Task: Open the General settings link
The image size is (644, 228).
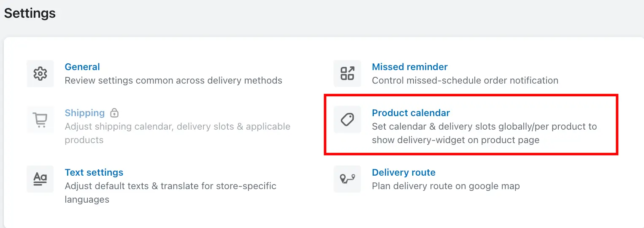Action: tap(82, 67)
